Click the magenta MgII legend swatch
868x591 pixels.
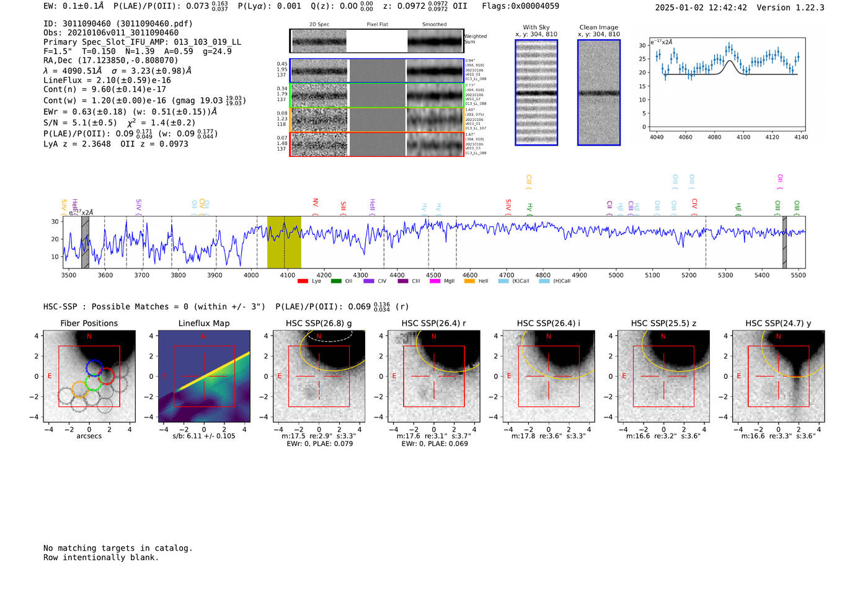[435, 281]
